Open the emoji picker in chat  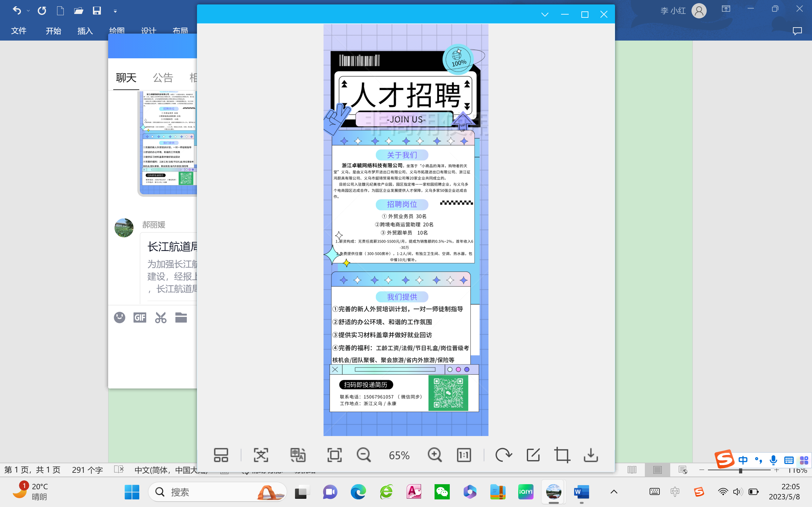click(120, 317)
